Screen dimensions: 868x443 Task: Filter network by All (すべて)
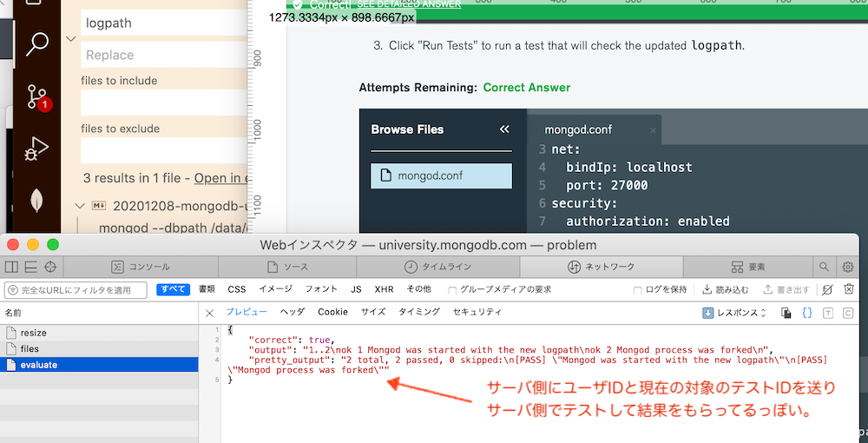tap(174, 289)
